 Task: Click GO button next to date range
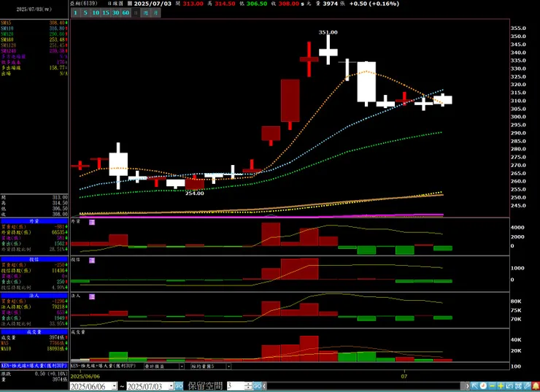178,386
